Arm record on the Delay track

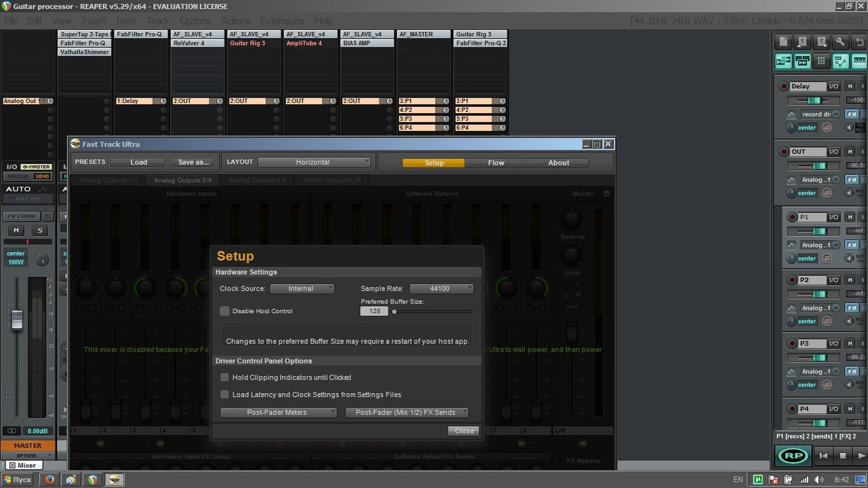point(784,86)
